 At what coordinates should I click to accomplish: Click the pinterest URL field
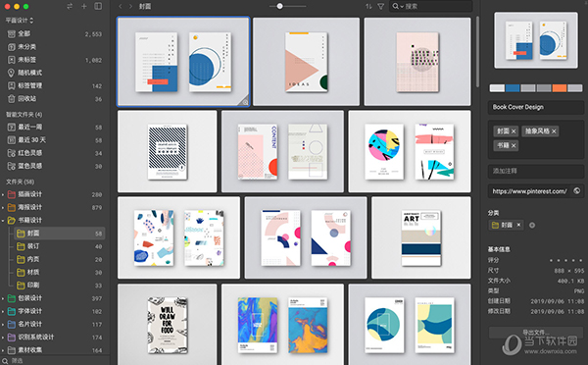point(529,191)
